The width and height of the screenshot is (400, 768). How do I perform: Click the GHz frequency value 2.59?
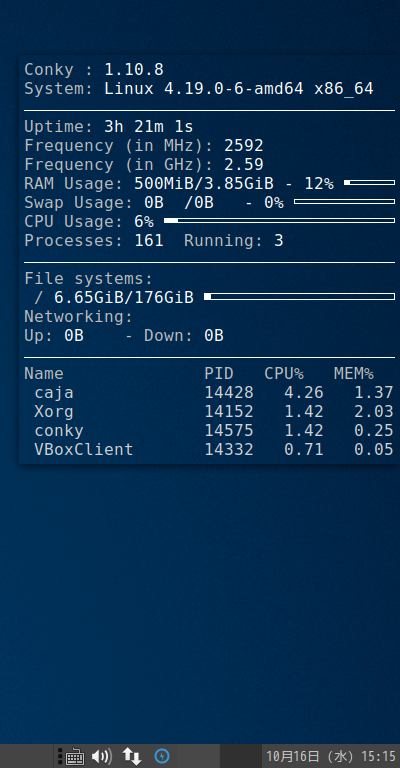point(244,165)
